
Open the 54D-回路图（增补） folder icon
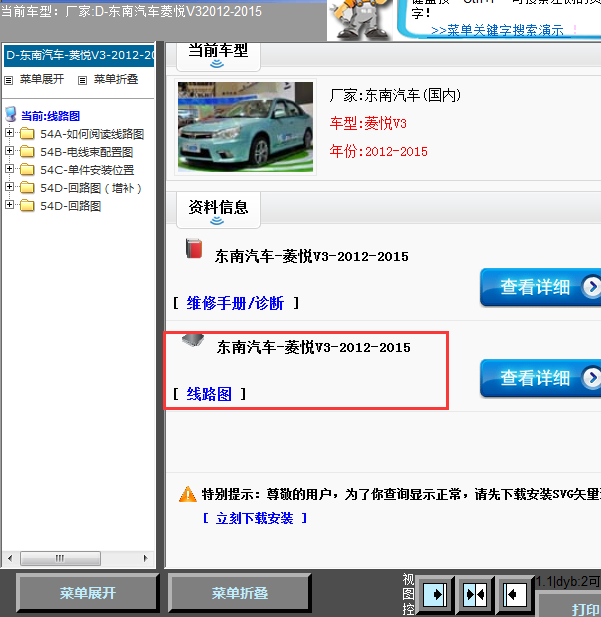click(x=27, y=188)
